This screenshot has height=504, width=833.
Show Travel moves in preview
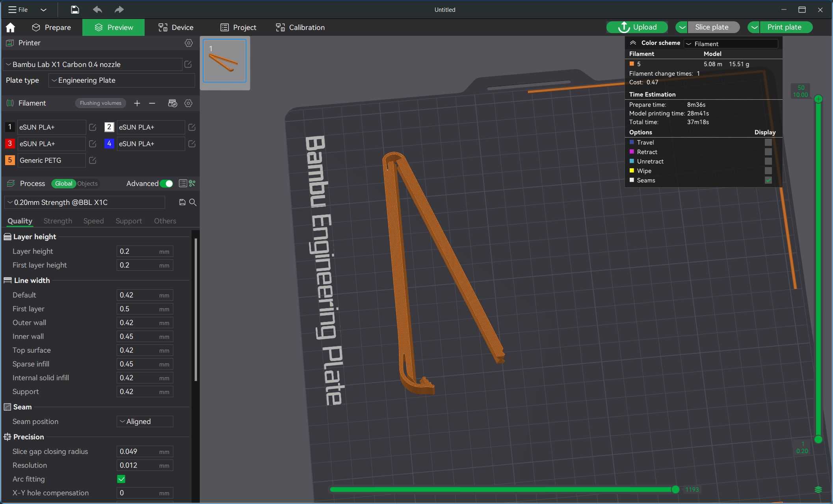(768, 142)
